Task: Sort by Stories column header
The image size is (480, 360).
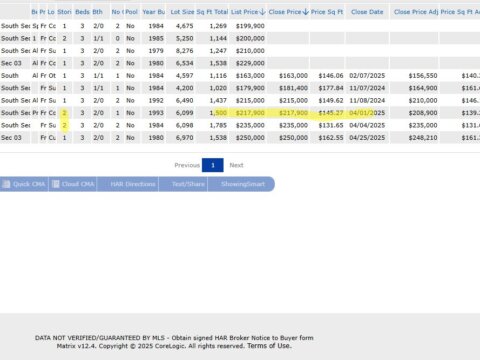Action: 64,12
